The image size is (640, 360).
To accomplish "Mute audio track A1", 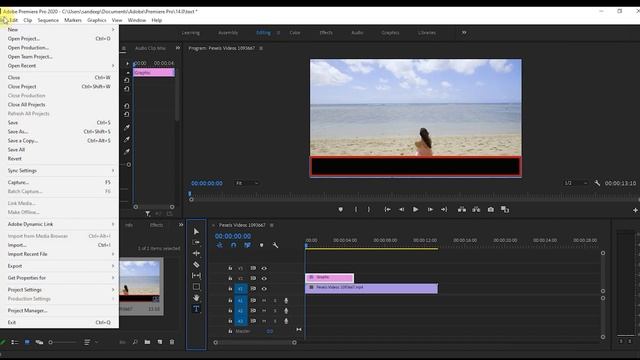I will [264, 300].
